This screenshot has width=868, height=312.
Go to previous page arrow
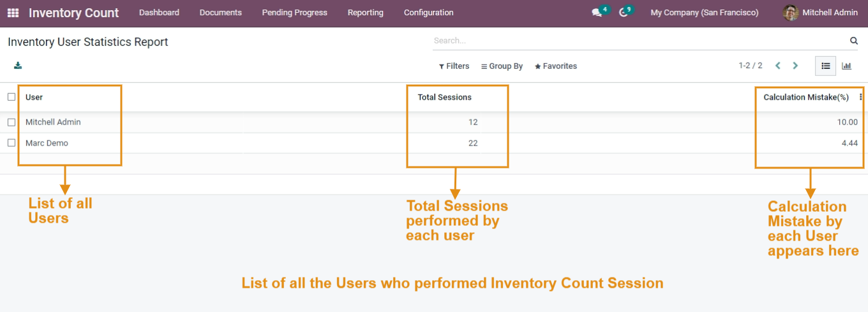point(778,66)
